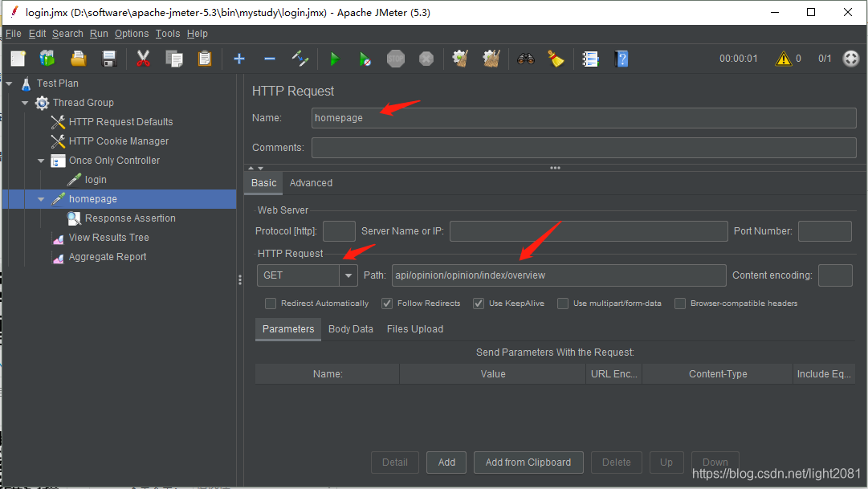
Task: Open the Search menu
Action: point(67,34)
